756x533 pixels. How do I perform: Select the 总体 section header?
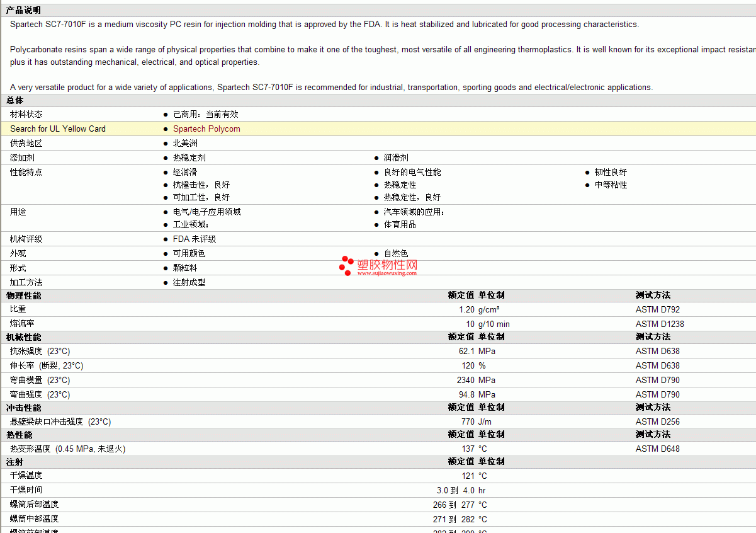[14, 100]
